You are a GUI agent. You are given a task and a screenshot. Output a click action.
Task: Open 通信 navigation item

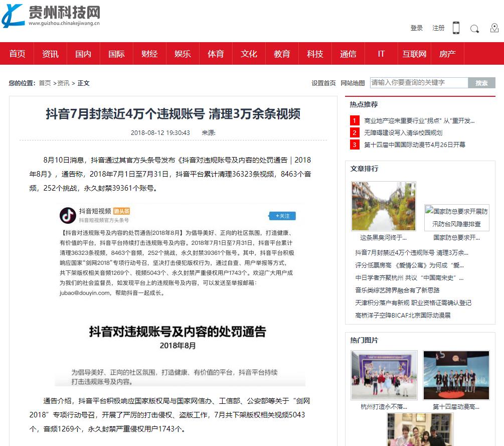click(348, 54)
